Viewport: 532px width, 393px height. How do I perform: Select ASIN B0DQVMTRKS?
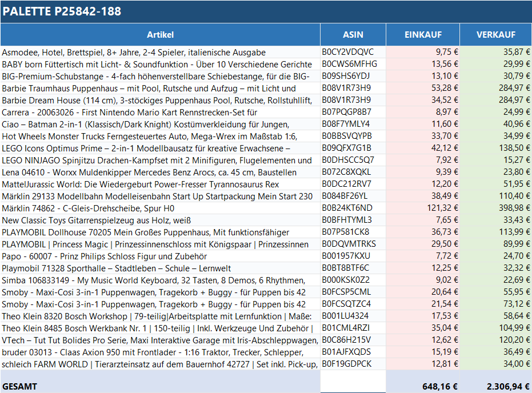[x=349, y=244]
